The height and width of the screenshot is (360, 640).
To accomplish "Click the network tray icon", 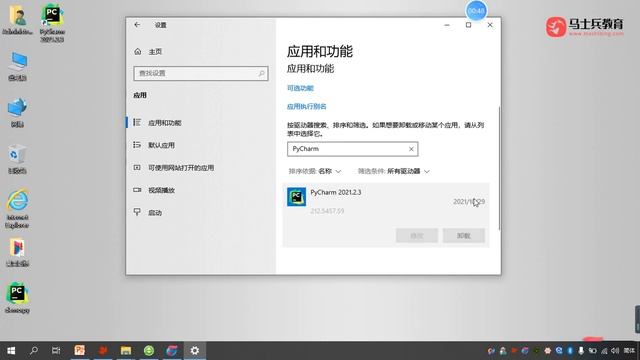I will (604, 351).
